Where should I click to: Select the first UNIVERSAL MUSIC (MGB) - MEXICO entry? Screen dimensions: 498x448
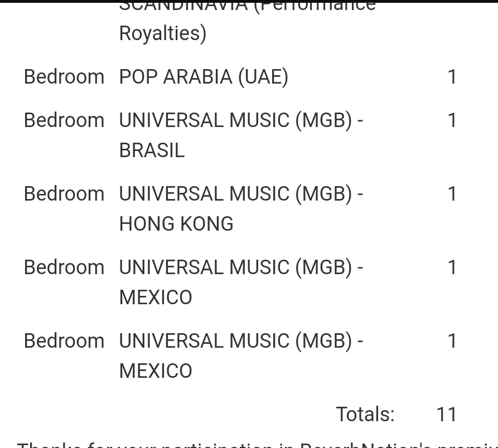coord(240,283)
